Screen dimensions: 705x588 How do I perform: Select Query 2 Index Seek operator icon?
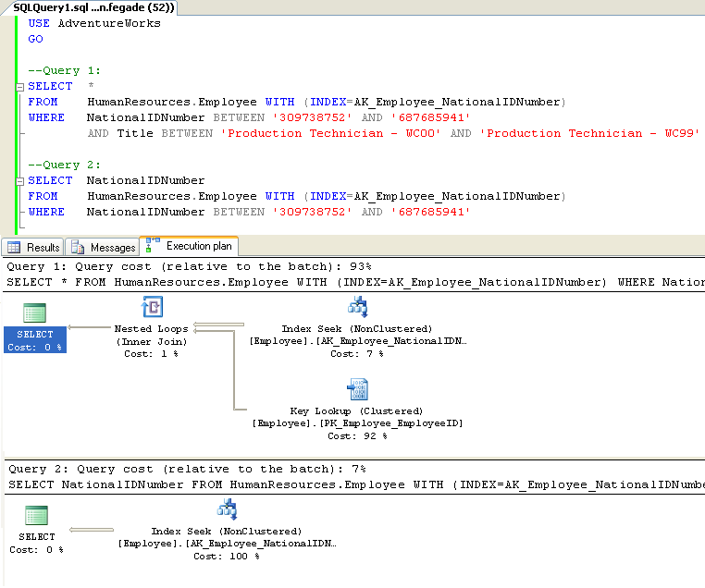pyautogui.click(x=227, y=508)
